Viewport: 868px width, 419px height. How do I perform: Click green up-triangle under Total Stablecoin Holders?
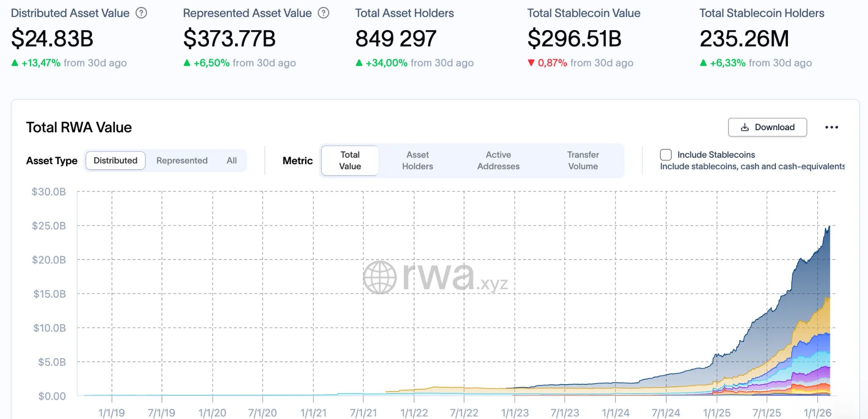[703, 63]
